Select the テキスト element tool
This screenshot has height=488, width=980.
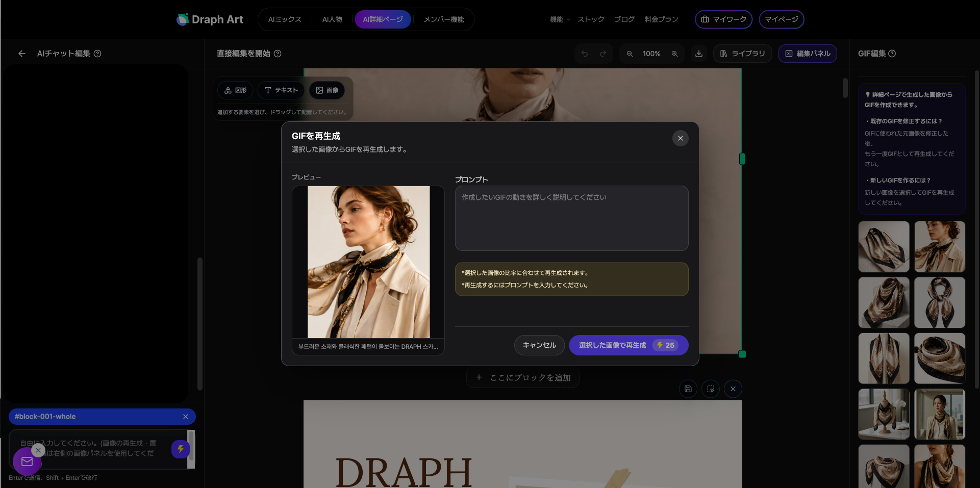(x=281, y=90)
